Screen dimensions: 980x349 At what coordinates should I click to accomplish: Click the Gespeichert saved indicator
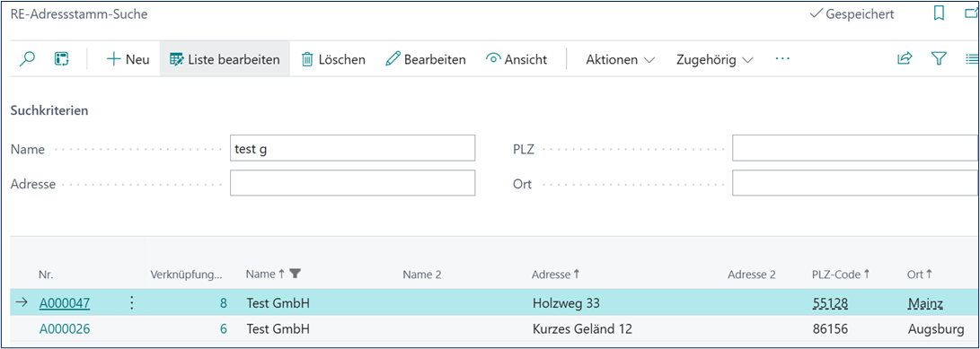(852, 13)
